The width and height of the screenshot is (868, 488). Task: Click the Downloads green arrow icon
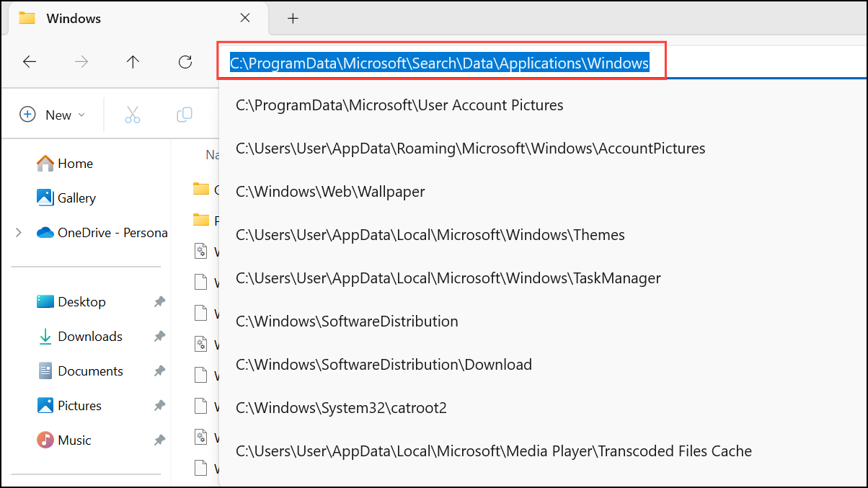(45, 337)
